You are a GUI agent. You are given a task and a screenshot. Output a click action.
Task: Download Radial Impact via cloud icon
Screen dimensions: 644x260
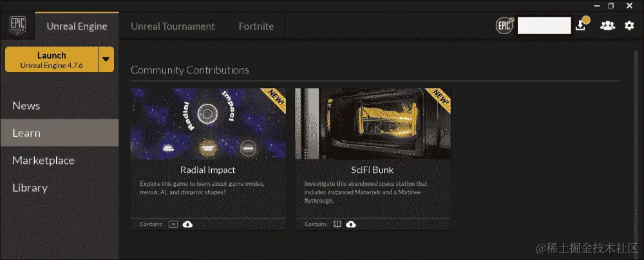point(187,225)
